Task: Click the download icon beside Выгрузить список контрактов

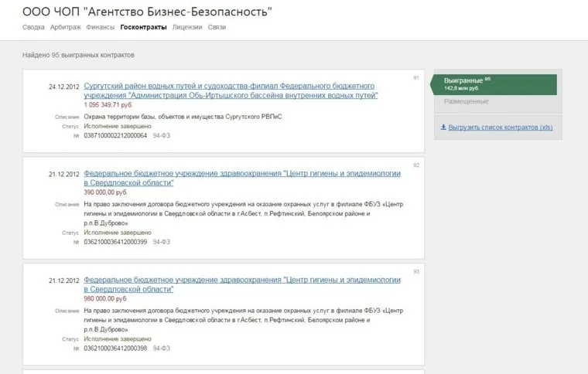Action: pyautogui.click(x=443, y=127)
